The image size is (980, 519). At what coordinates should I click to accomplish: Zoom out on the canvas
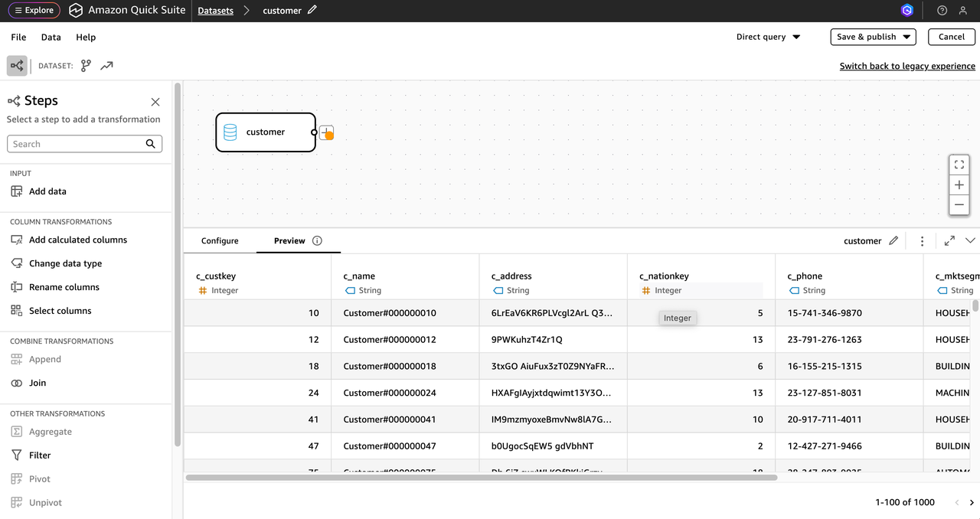click(959, 205)
